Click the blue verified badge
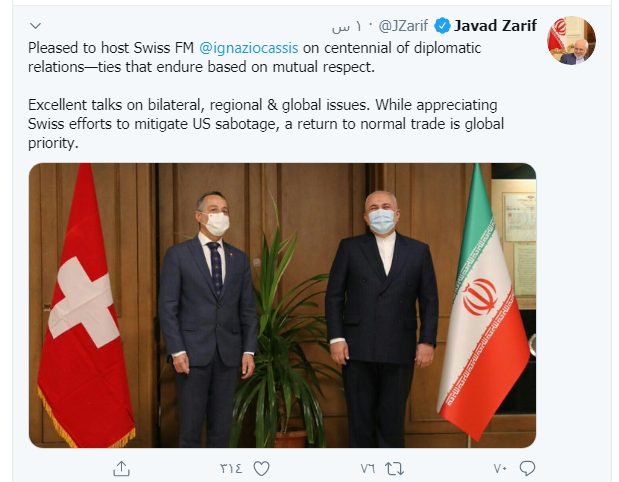 (x=442, y=26)
